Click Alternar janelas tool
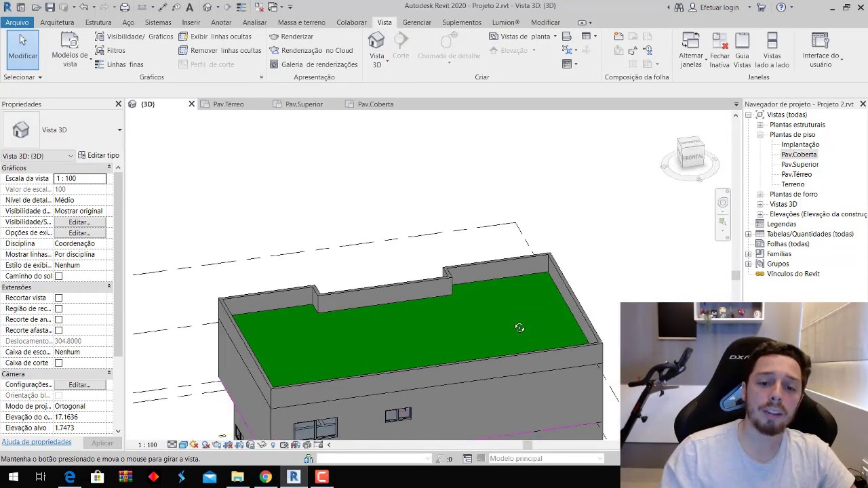868x488 pixels. (x=691, y=50)
